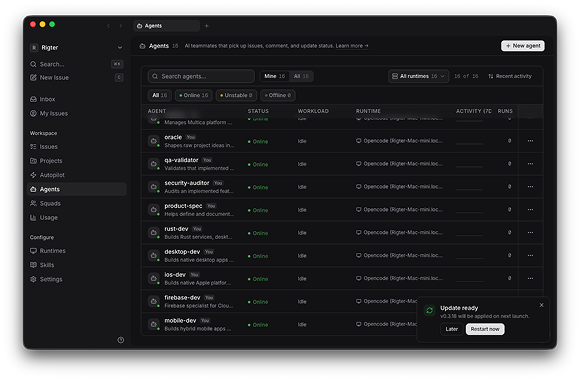Click the New Issue sidebar entry

pos(77,77)
